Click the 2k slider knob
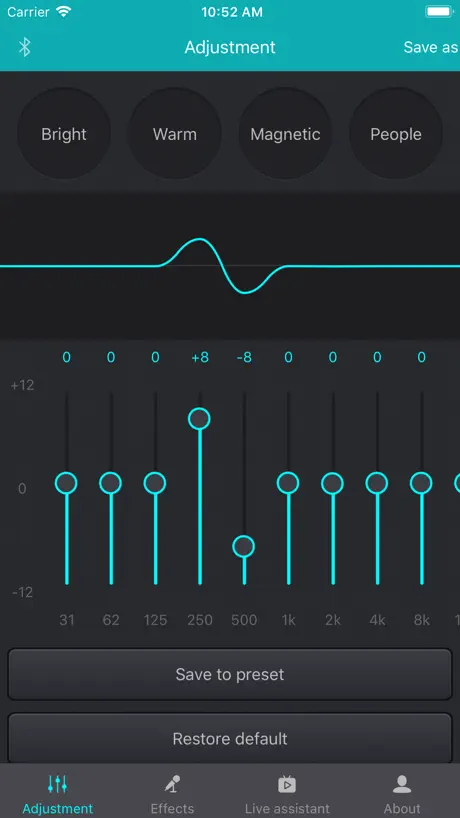460x818 pixels. [x=332, y=483]
